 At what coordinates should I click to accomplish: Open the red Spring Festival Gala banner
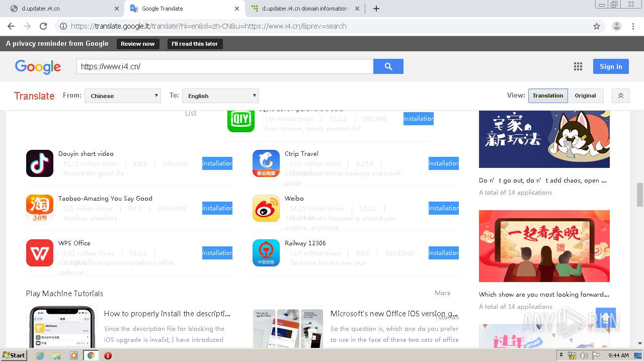[544, 246]
